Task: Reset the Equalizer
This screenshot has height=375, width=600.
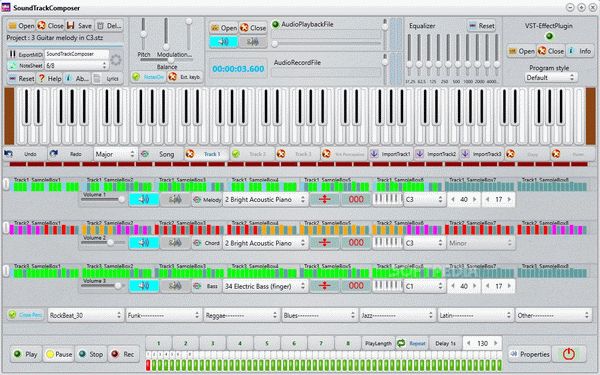Action: tap(481, 26)
